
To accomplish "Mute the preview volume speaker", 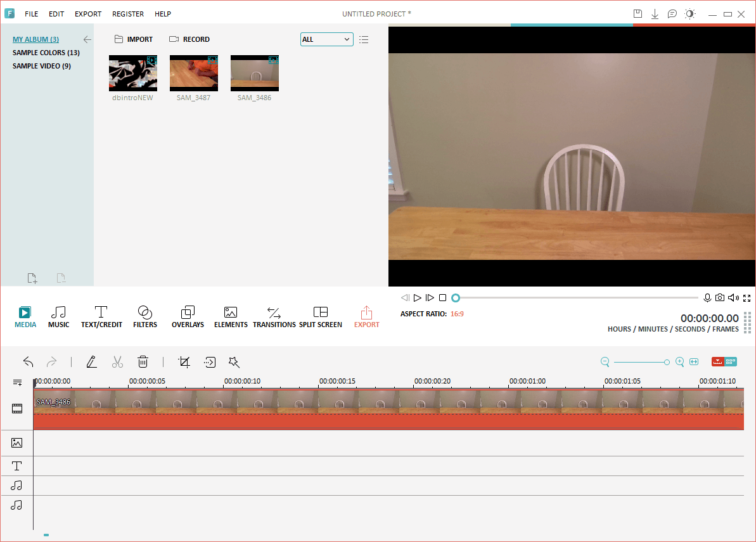I will point(733,298).
